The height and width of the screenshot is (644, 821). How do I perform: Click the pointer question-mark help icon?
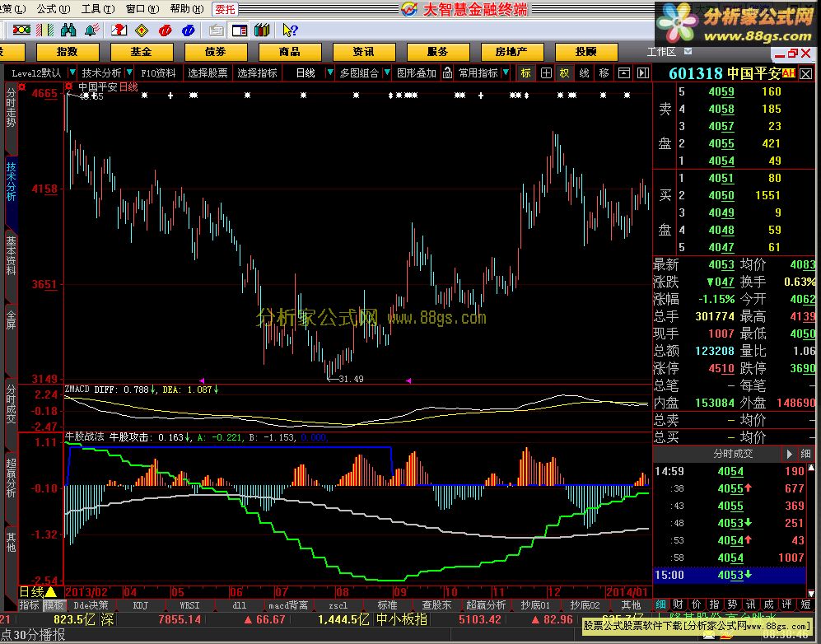click(x=290, y=30)
